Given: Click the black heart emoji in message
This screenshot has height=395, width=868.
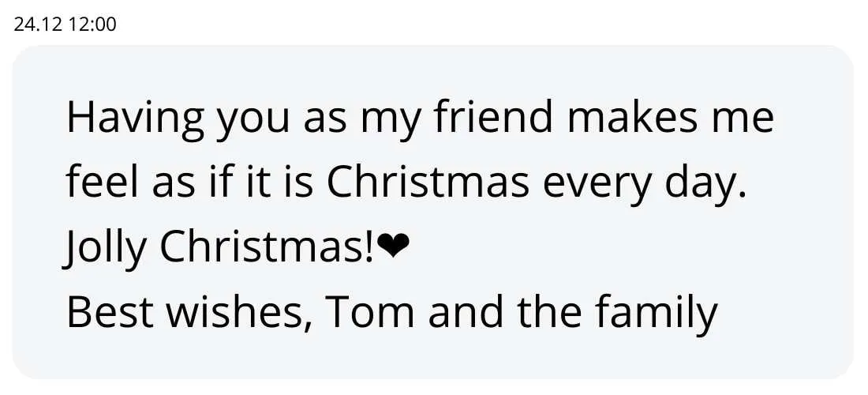Looking at the screenshot, I should click(394, 248).
